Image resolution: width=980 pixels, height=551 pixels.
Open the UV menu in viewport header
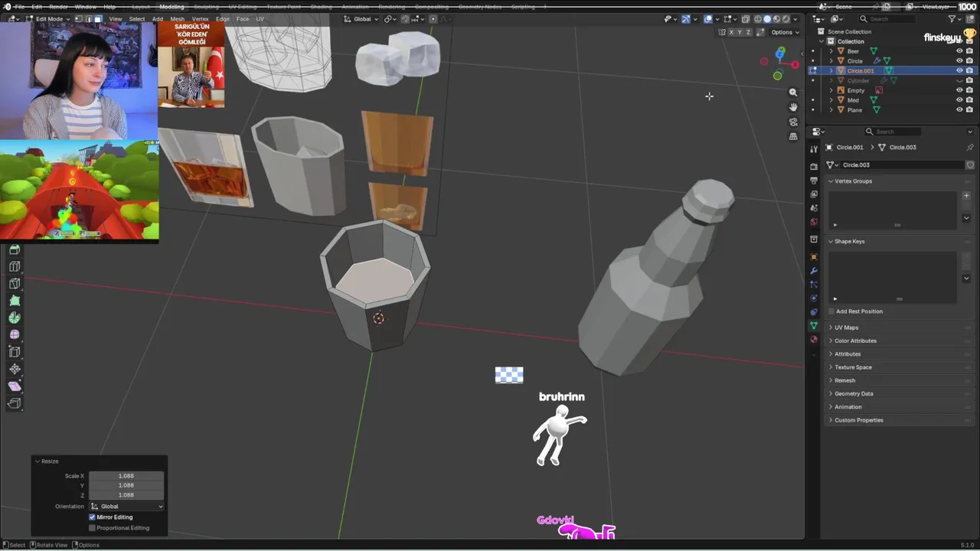260,18
